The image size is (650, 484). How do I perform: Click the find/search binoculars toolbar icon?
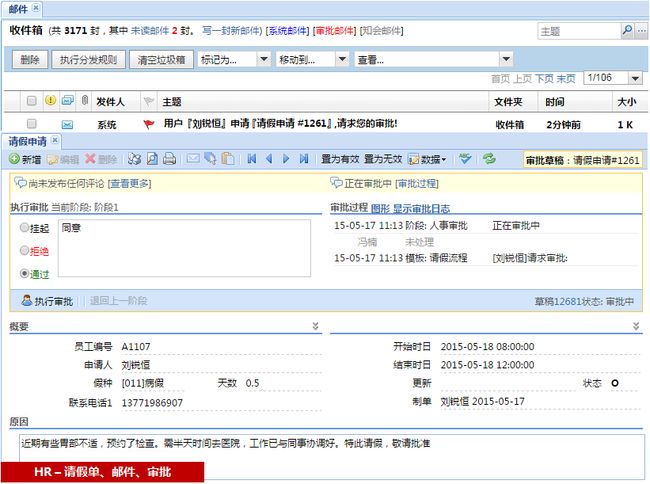pyautogui.click(x=134, y=159)
